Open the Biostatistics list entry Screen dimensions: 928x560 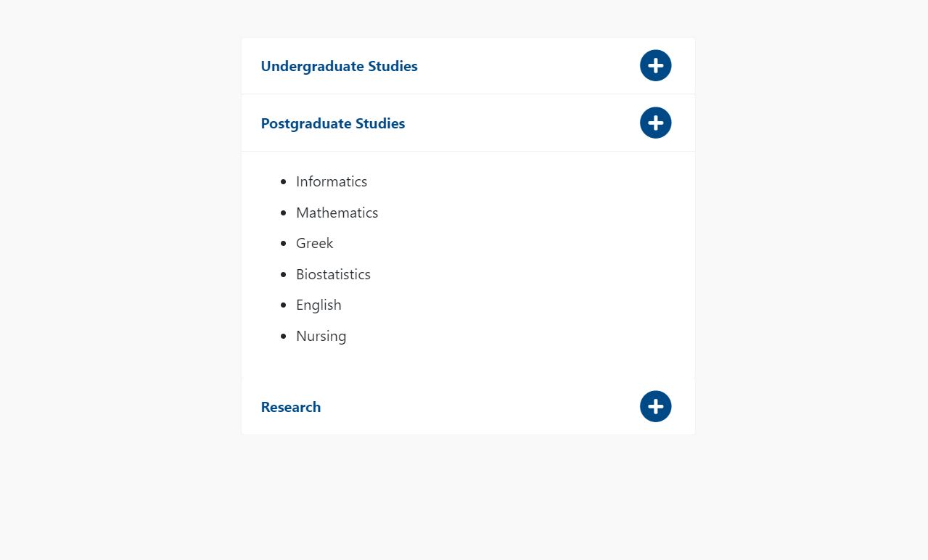coord(333,274)
